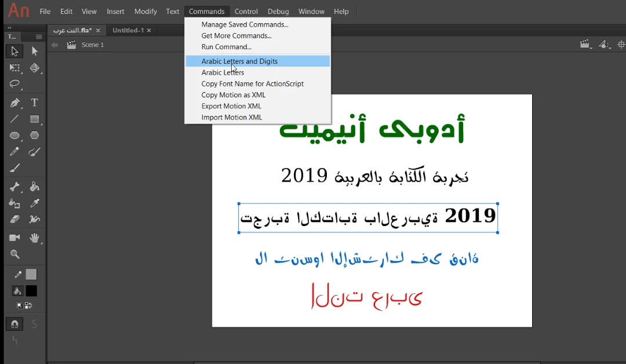Open the Debug menu
This screenshot has height=364, width=626.
[x=278, y=12]
